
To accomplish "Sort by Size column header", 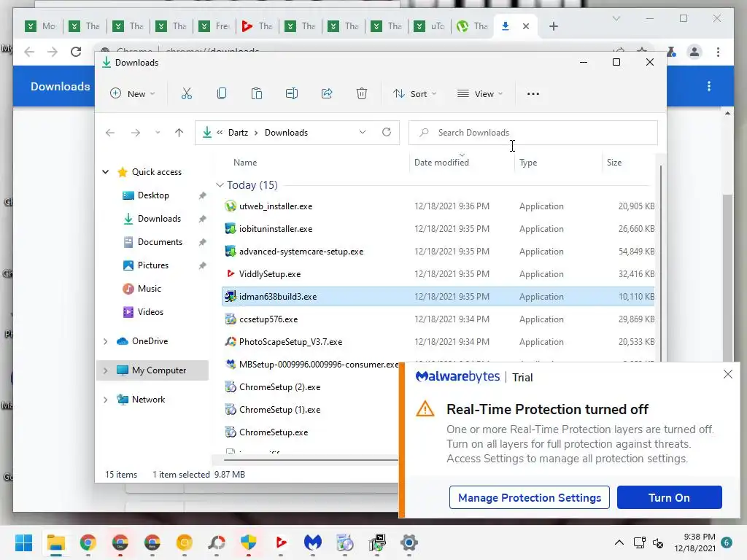I will [x=614, y=163].
